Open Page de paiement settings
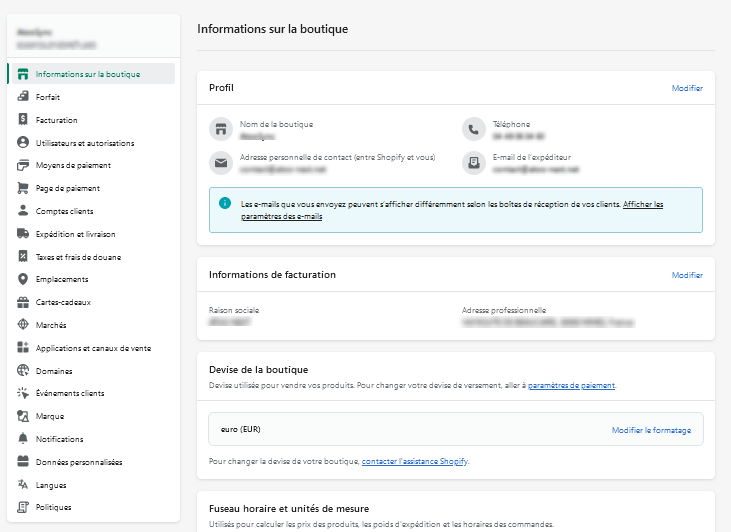The image size is (731, 532). click(91, 188)
